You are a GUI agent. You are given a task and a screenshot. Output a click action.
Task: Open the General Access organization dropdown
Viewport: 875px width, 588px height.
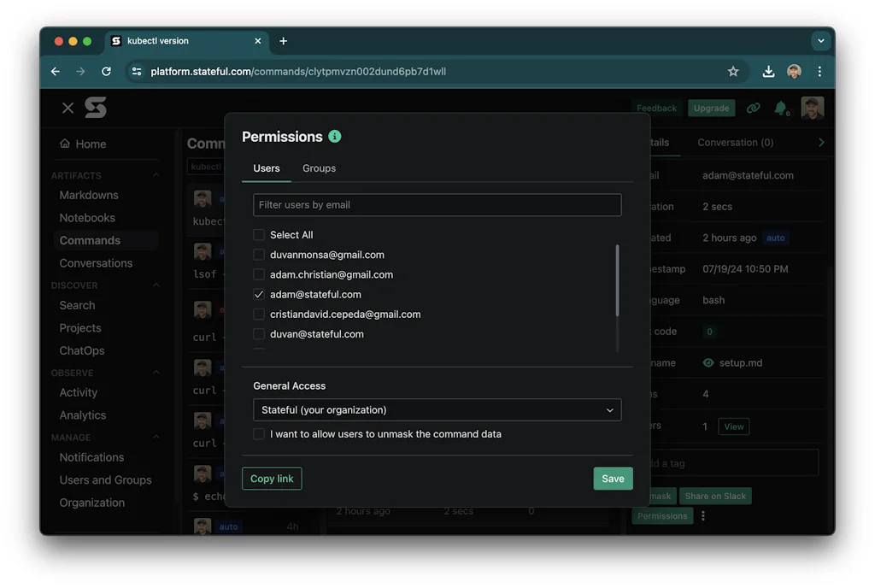pos(437,409)
